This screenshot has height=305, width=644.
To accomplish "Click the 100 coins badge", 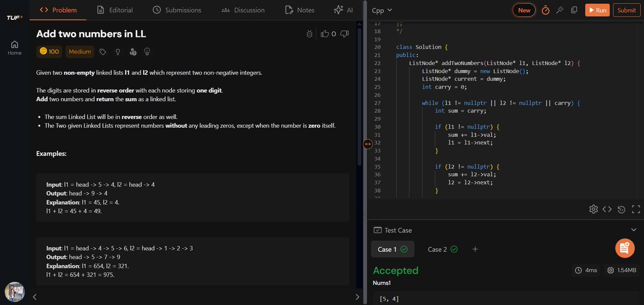I will click(x=49, y=51).
